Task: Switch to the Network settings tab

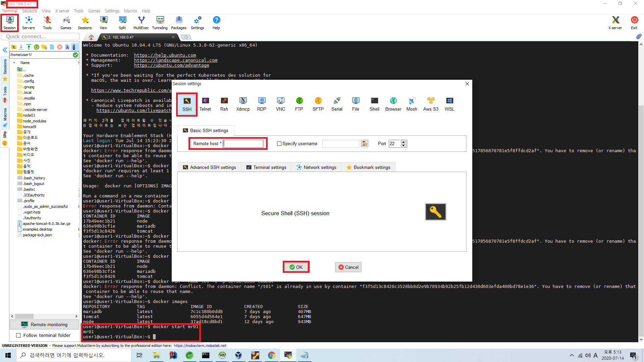Action: click(316, 167)
